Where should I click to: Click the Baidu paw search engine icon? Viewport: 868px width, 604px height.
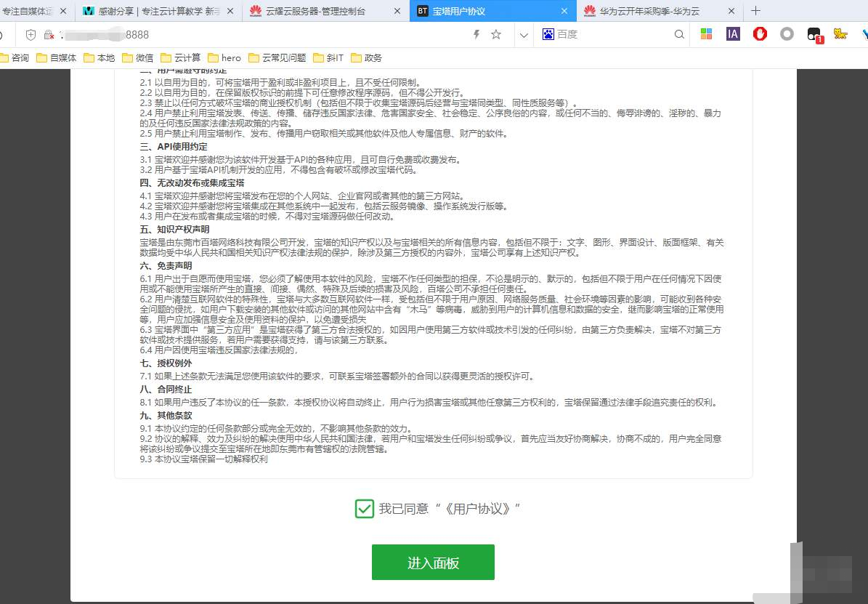(548, 34)
